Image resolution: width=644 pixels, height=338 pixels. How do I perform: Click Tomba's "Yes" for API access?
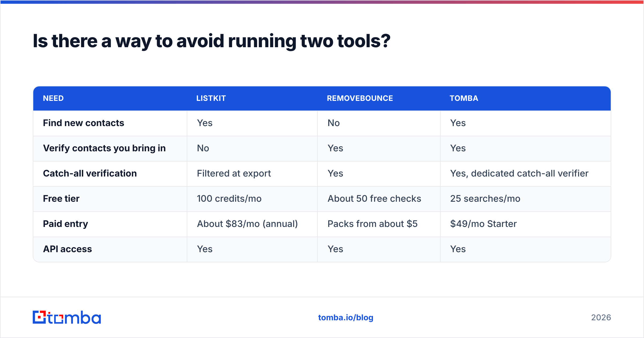tap(458, 249)
